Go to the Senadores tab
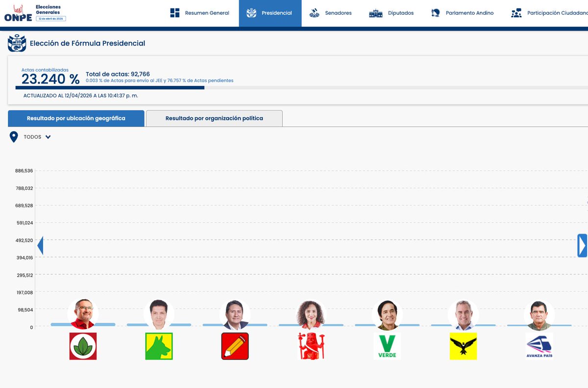The width and height of the screenshot is (588, 388). tap(331, 13)
